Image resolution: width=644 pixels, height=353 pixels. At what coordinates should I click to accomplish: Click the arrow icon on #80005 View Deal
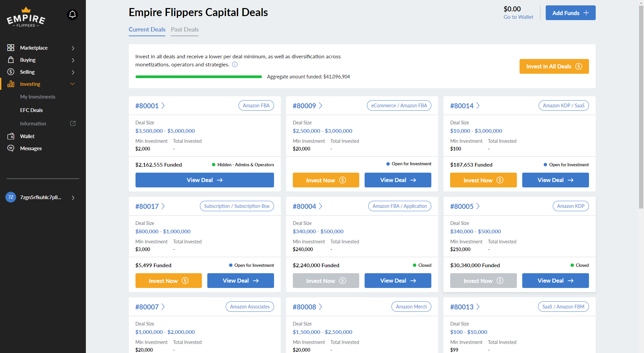tap(571, 281)
